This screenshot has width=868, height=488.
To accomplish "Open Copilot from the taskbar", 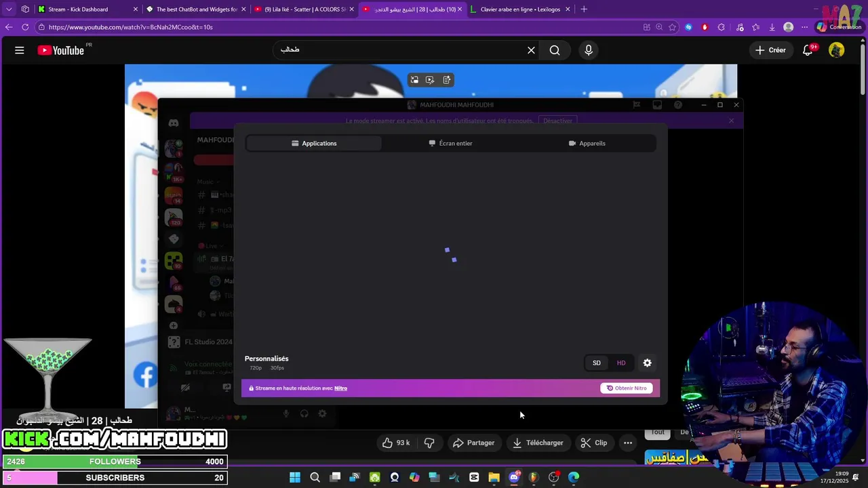I will pos(414,477).
